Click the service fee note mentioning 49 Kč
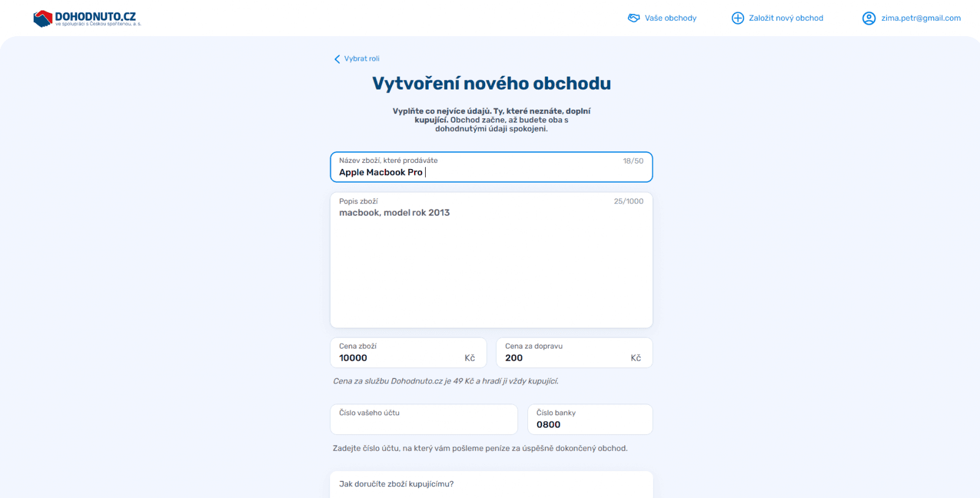Image resolution: width=980 pixels, height=498 pixels. pyautogui.click(x=446, y=381)
